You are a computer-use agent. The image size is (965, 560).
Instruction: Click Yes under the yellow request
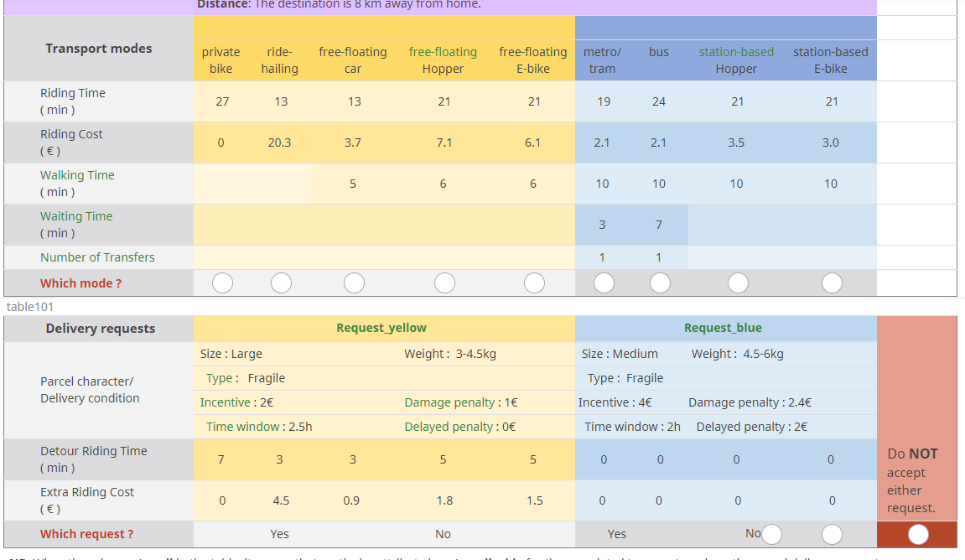(279, 534)
